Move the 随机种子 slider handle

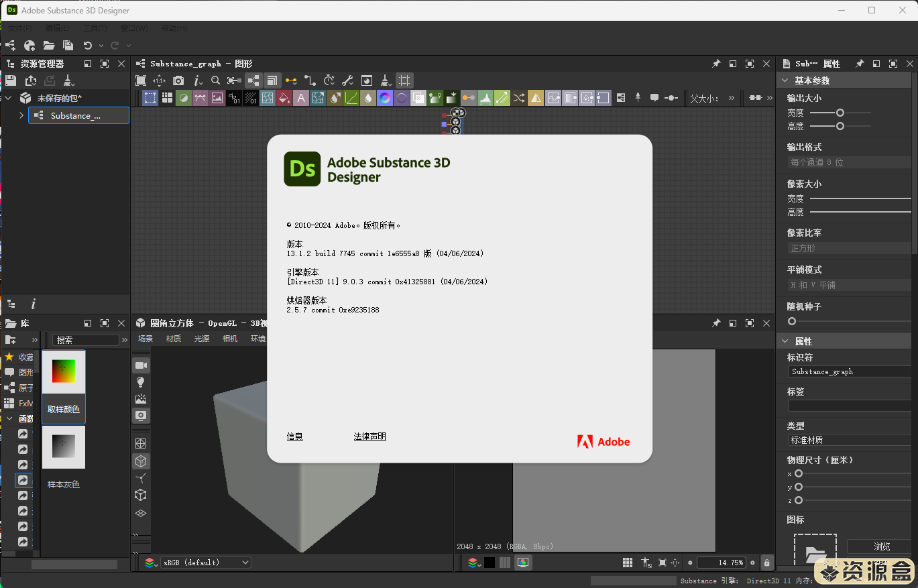coord(792,322)
